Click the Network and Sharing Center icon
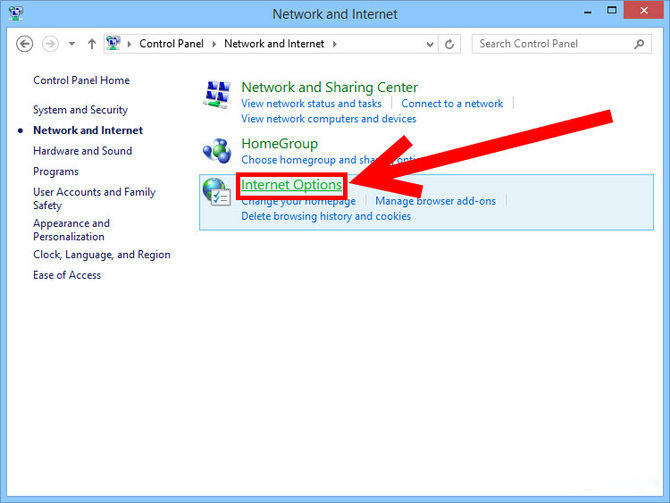Screen dimensions: 670x503 pos(217,94)
